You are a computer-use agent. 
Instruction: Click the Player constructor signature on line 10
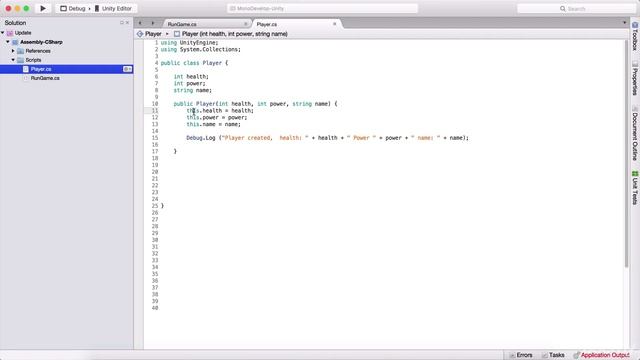pyautogui.click(x=255, y=104)
